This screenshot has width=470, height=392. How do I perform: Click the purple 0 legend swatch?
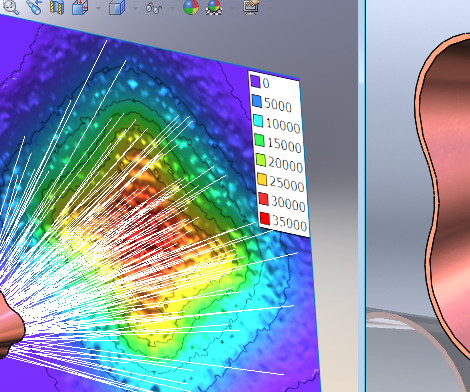(255, 81)
